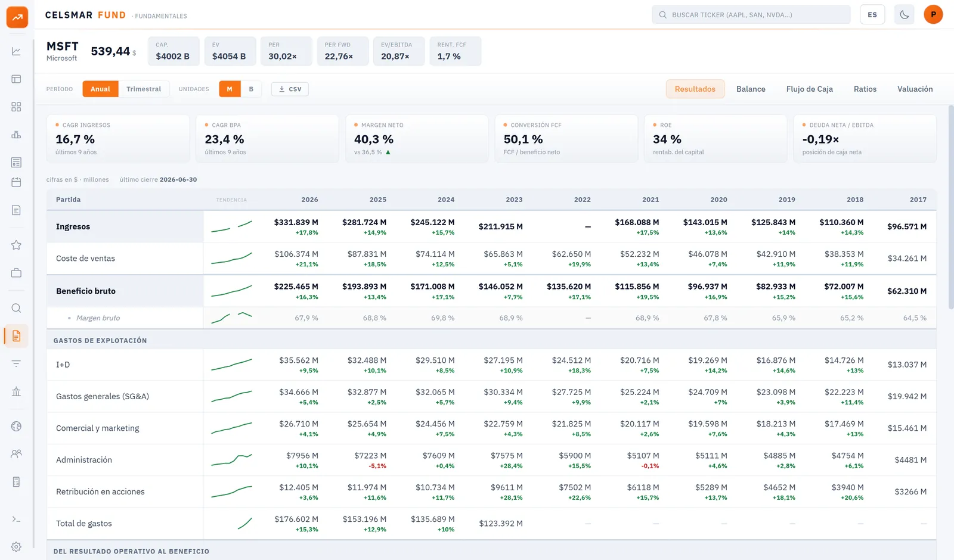Viewport: 954px width, 560px height.
Task: Switch to the Balance tab
Action: coord(751,89)
